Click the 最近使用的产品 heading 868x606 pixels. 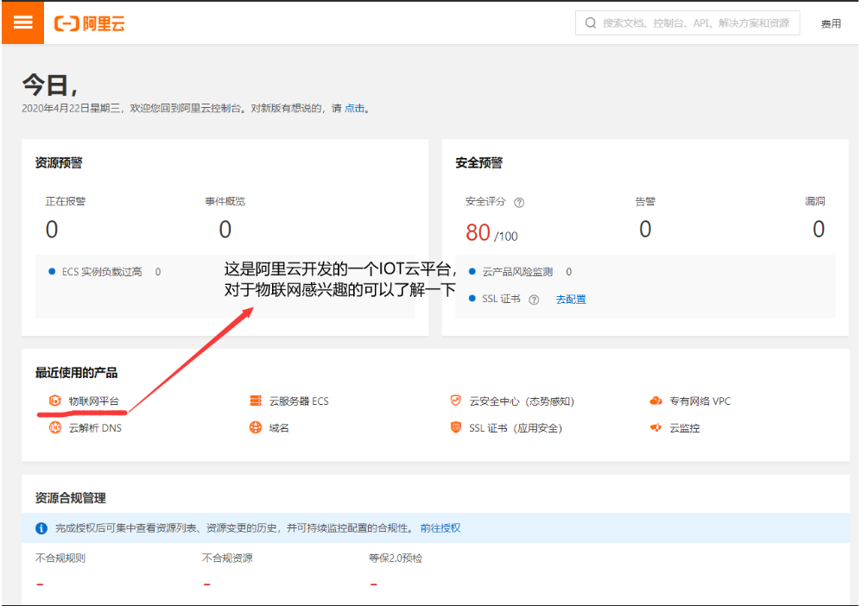point(76,373)
